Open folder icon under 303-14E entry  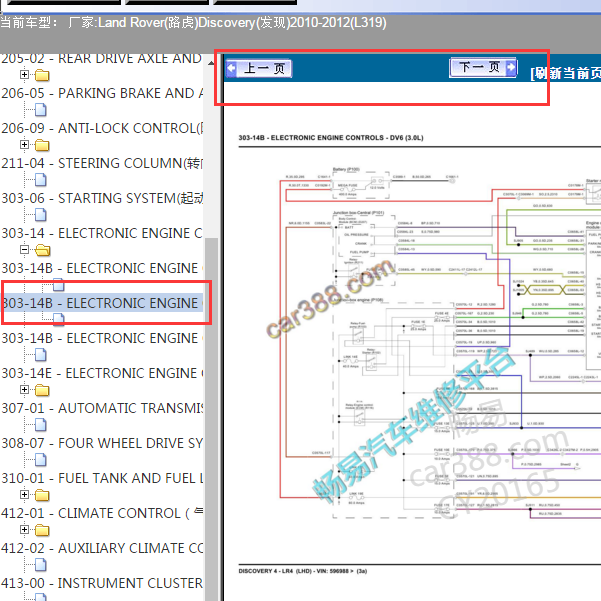[x=42, y=390]
